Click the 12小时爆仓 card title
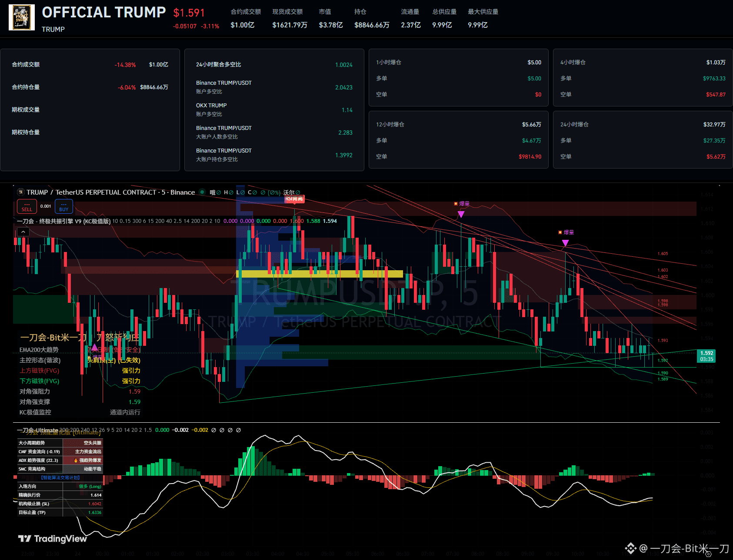This screenshot has width=733, height=560. pyautogui.click(x=390, y=124)
